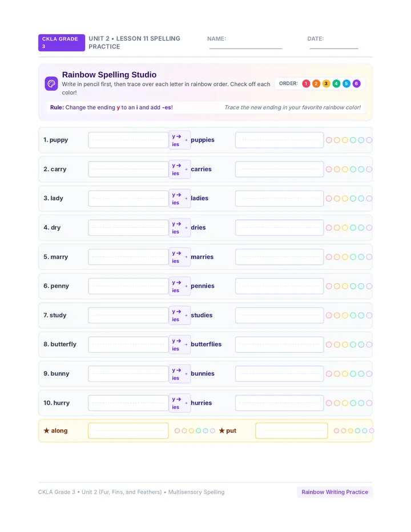Check the orange circle in carry row

tap(337, 169)
